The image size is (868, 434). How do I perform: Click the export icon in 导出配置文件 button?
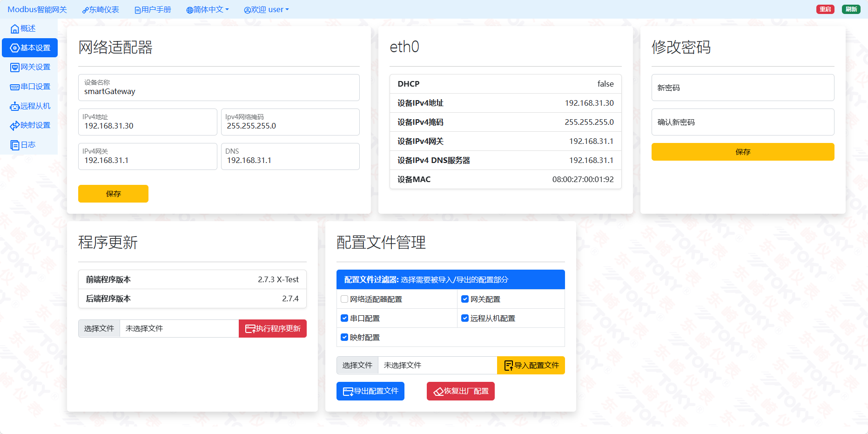click(x=348, y=392)
